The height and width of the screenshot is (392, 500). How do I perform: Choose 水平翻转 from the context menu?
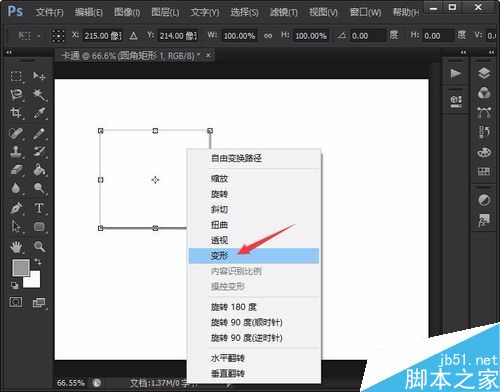click(x=254, y=358)
